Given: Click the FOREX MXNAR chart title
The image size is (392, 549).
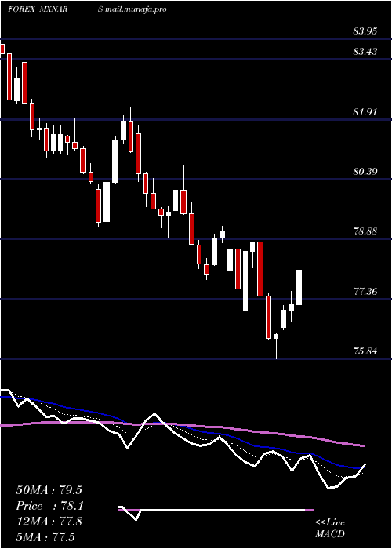Looking at the screenshot, I should [x=38, y=9].
